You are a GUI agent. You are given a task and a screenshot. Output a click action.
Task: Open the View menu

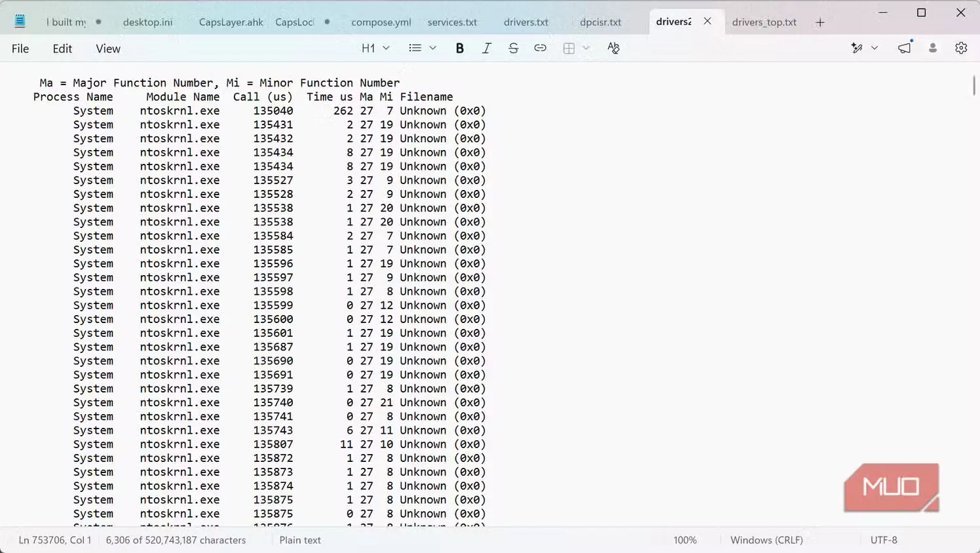(108, 48)
